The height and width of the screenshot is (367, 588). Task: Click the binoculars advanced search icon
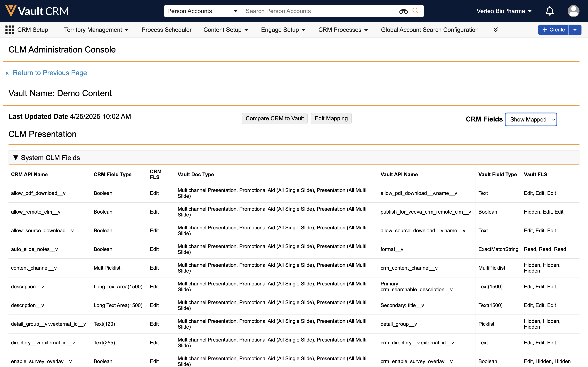[403, 11]
